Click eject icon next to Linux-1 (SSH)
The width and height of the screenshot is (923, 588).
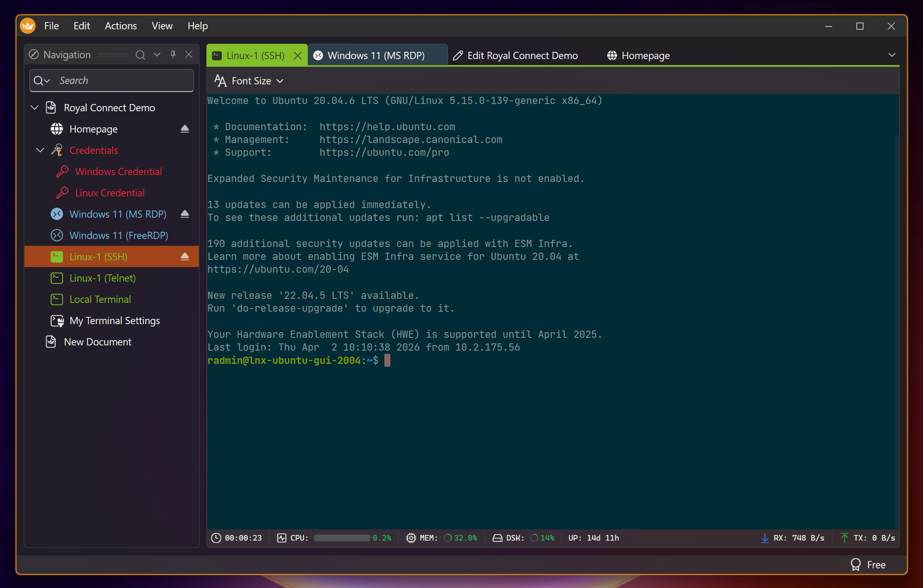click(185, 257)
